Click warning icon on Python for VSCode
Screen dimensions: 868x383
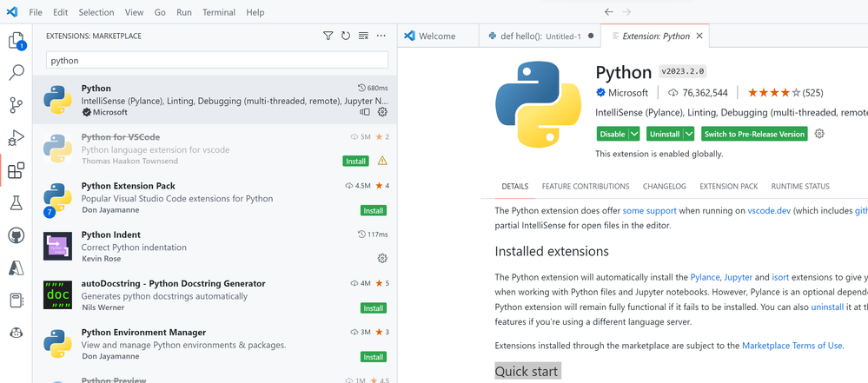pyautogui.click(x=382, y=161)
